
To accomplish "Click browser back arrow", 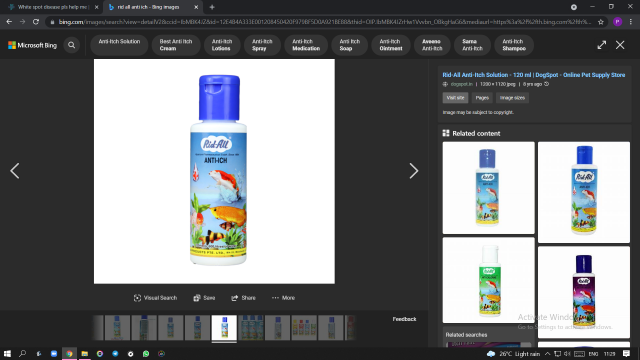I will 9,22.
